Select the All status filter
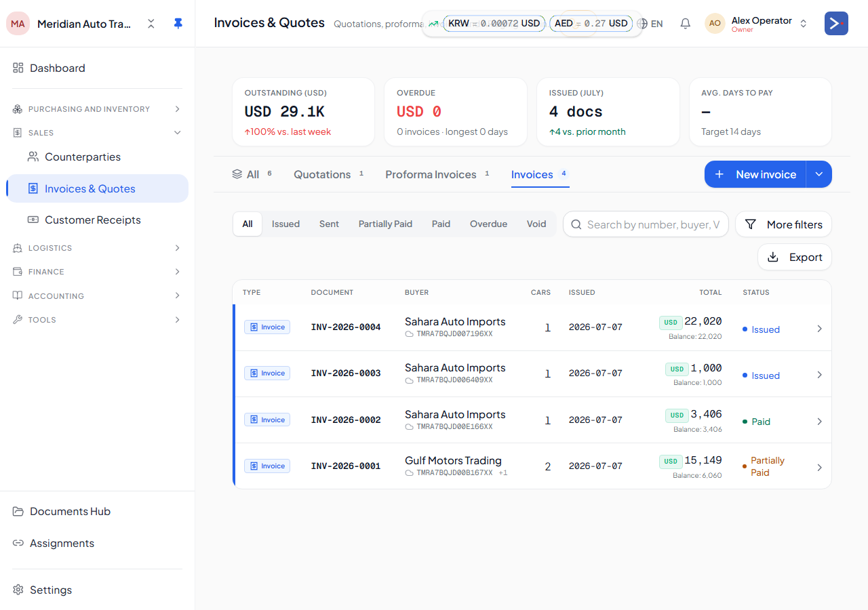This screenshot has width=868, height=610. point(248,224)
